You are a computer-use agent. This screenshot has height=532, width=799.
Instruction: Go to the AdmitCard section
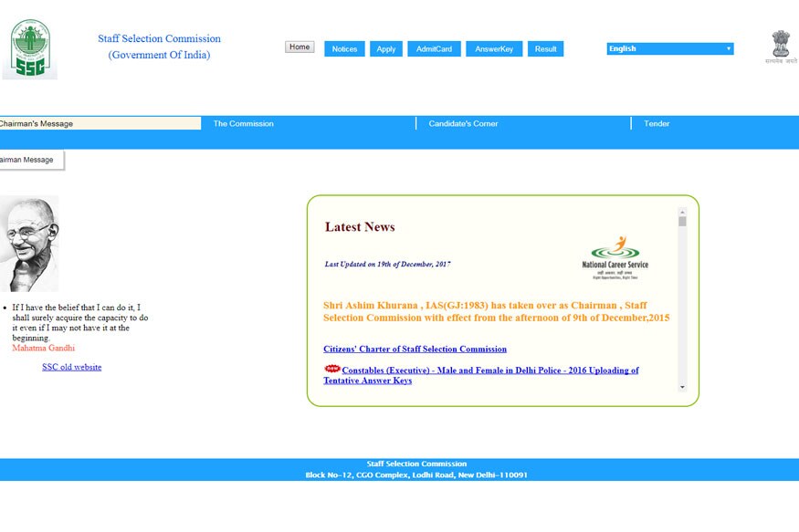434,49
